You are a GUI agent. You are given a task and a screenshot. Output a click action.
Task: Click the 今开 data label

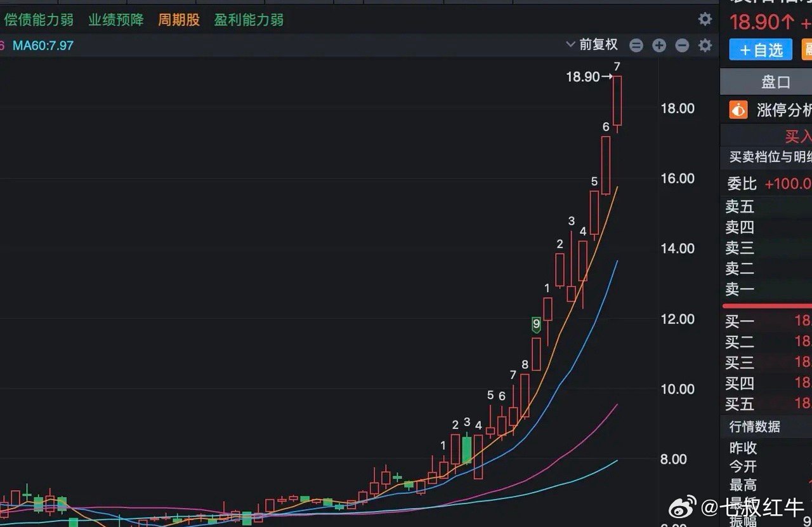click(743, 467)
